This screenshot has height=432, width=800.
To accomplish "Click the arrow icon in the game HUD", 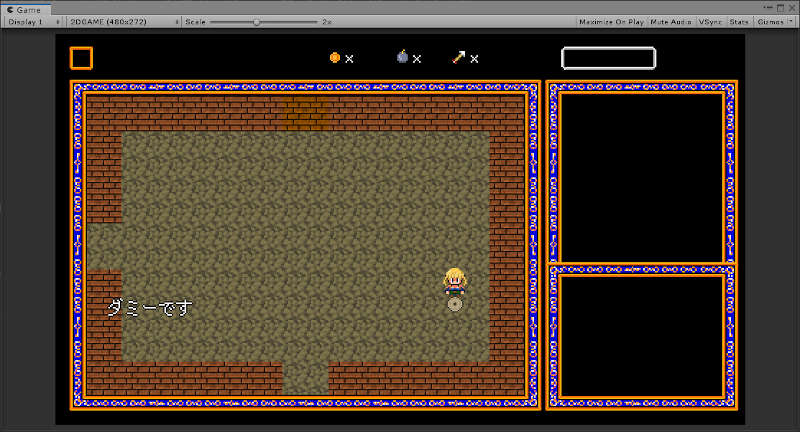I will point(459,57).
